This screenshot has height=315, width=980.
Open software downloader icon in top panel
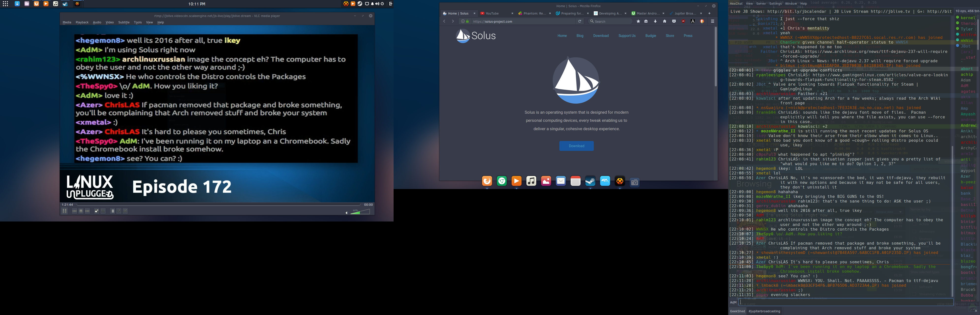coord(17,4)
